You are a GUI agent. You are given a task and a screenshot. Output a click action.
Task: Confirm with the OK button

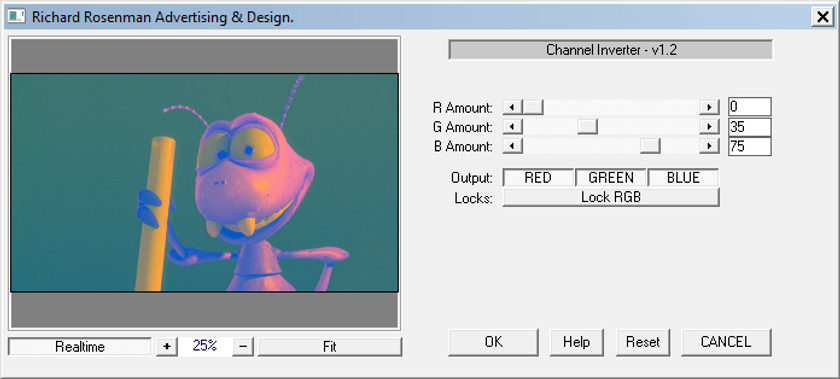[493, 342]
